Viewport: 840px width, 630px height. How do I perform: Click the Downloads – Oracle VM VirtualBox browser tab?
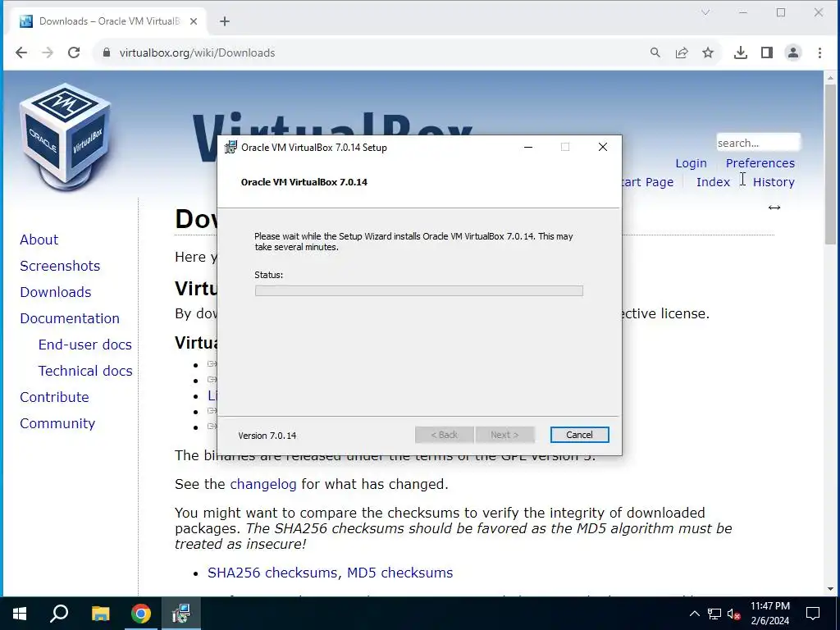click(109, 21)
